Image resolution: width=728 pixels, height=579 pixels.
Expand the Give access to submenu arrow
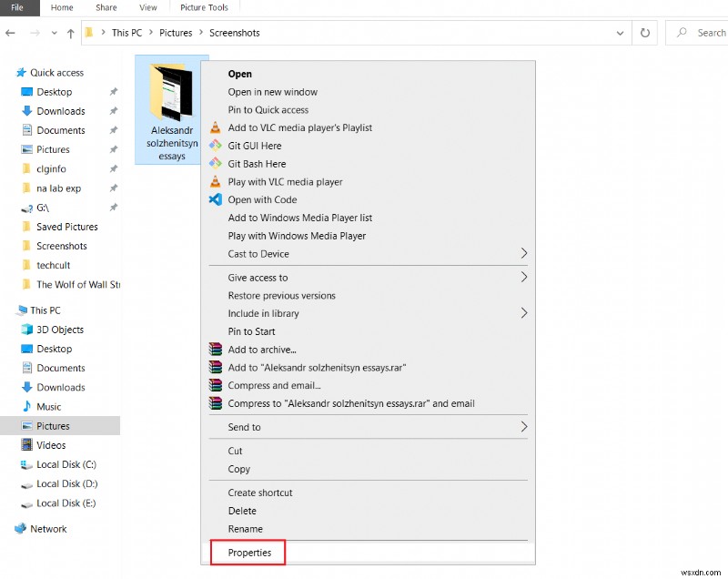point(524,277)
